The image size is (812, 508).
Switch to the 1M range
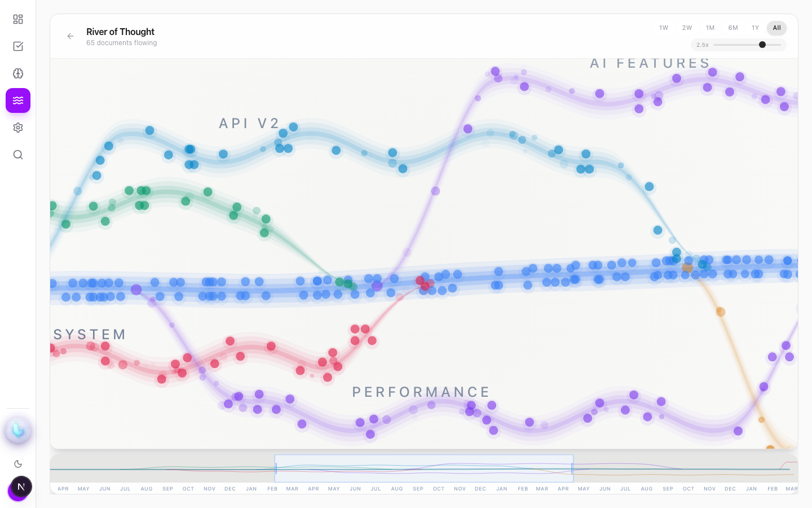click(710, 28)
